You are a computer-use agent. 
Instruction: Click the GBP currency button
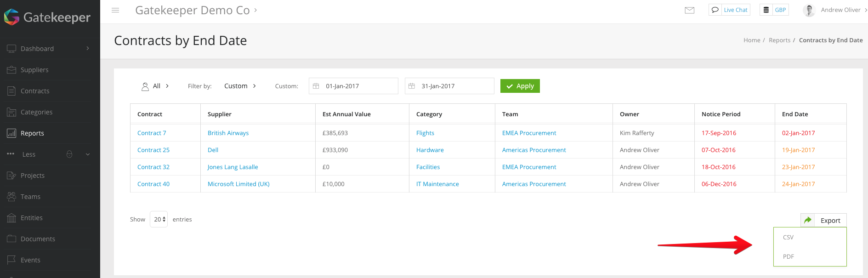[774, 10]
